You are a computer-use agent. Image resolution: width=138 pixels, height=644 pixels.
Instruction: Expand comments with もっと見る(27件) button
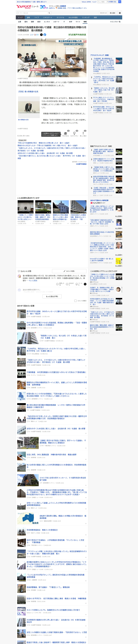point(52,296)
